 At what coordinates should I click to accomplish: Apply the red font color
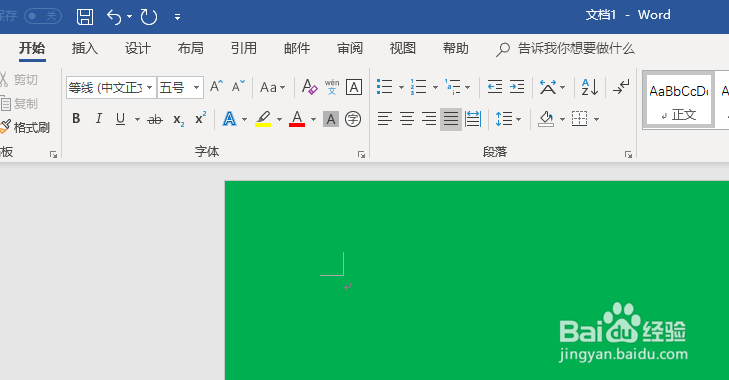click(x=297, y=119)
